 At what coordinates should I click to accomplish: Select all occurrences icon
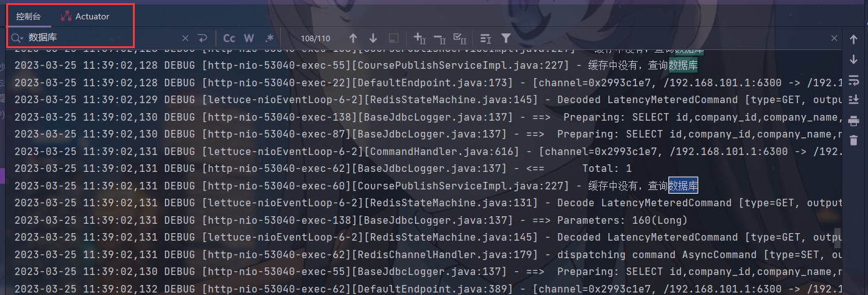tap(459, 38)
